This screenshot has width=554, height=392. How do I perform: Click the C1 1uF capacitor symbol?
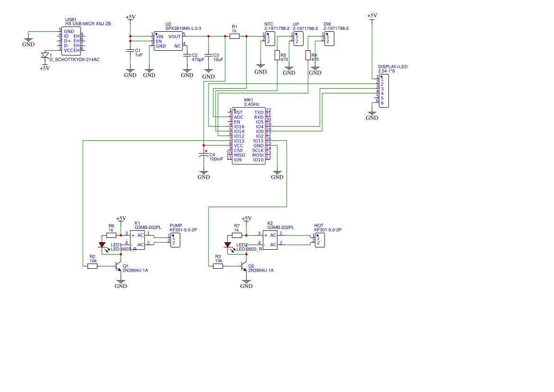pos(130,51)
